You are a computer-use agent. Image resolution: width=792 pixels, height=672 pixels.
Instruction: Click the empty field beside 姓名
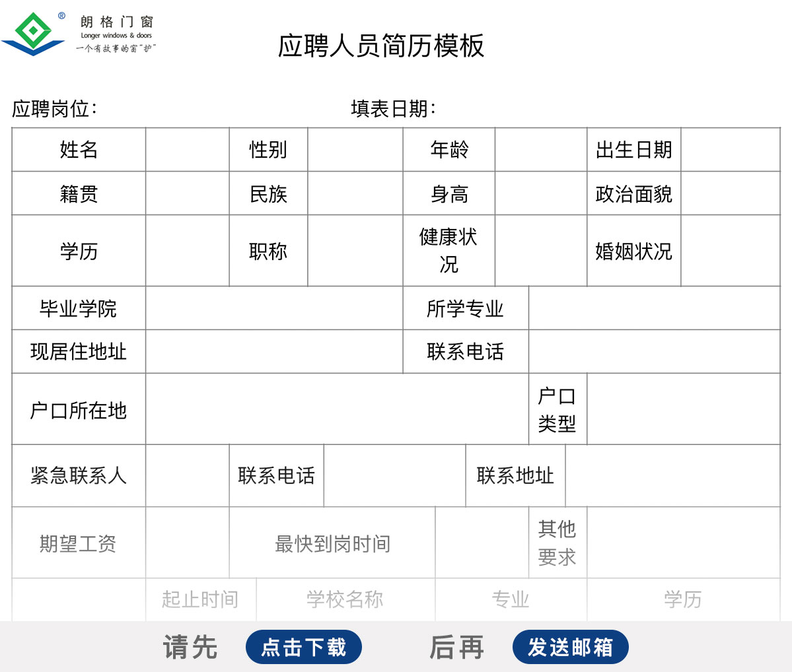pos(187,150)
